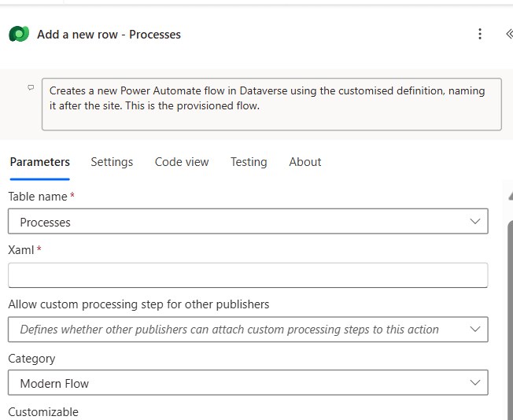The width and height of the screenshot is (513, 420).
Task: Click the Table name label
Action: (x=38, y=197)
